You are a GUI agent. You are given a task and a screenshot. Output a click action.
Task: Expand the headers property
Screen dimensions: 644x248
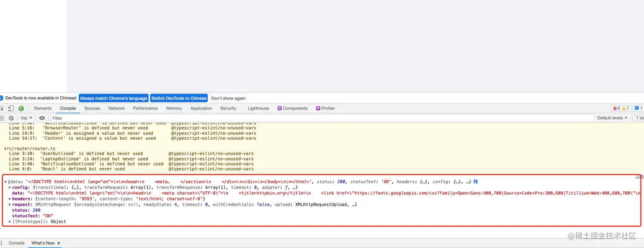[10, 199]
